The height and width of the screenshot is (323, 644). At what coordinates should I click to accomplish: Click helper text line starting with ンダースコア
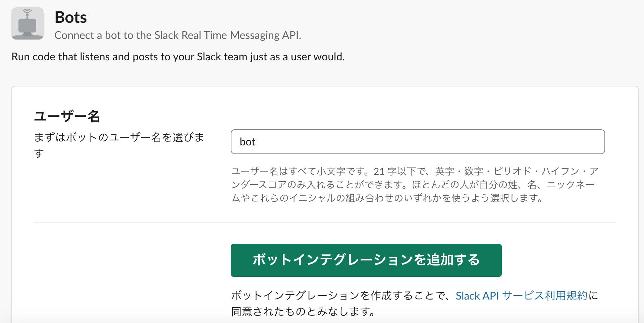413,185
